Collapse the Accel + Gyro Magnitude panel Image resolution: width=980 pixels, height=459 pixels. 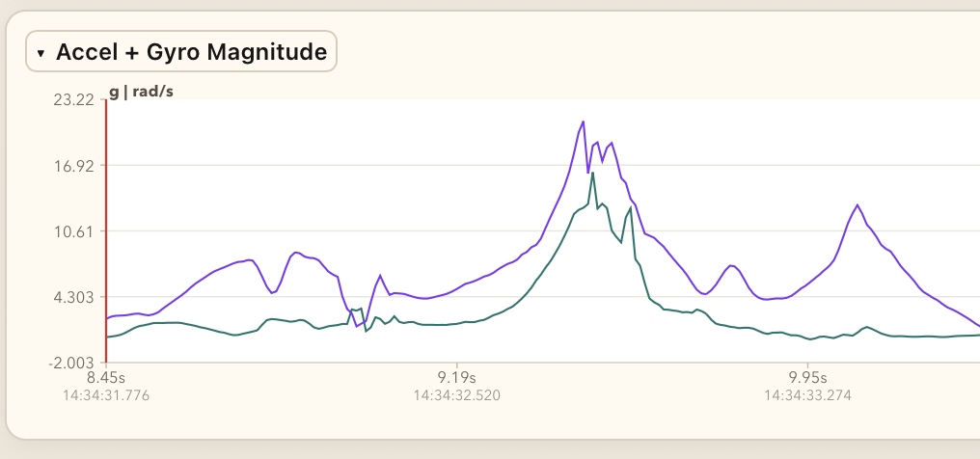[180, 51]
